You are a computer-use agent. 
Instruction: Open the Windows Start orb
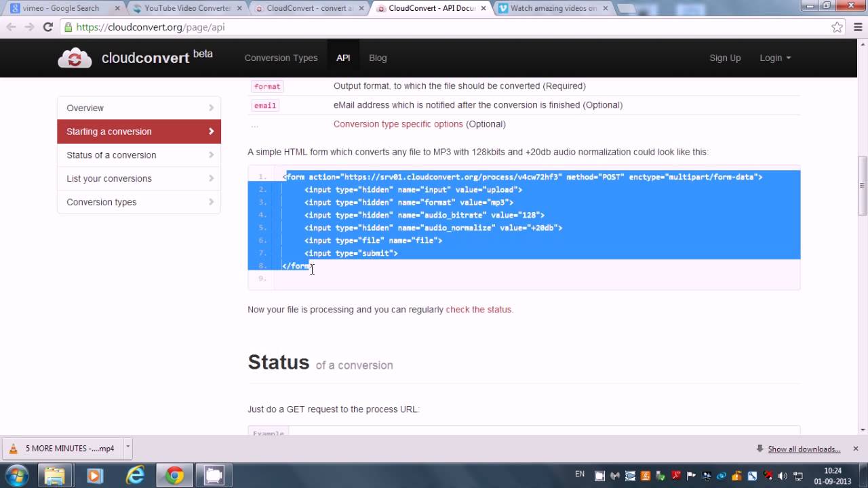(x=16, y=475)
